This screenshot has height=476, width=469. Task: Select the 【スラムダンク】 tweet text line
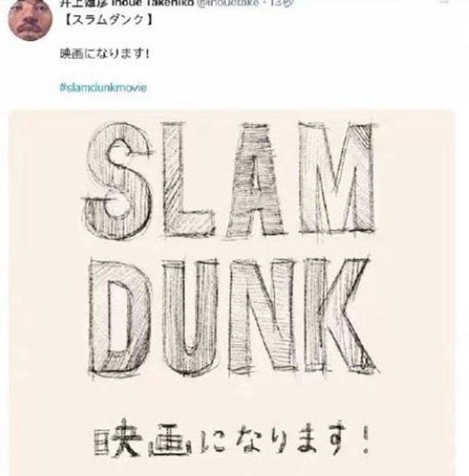pyautogui.click(x=108, y=20)
